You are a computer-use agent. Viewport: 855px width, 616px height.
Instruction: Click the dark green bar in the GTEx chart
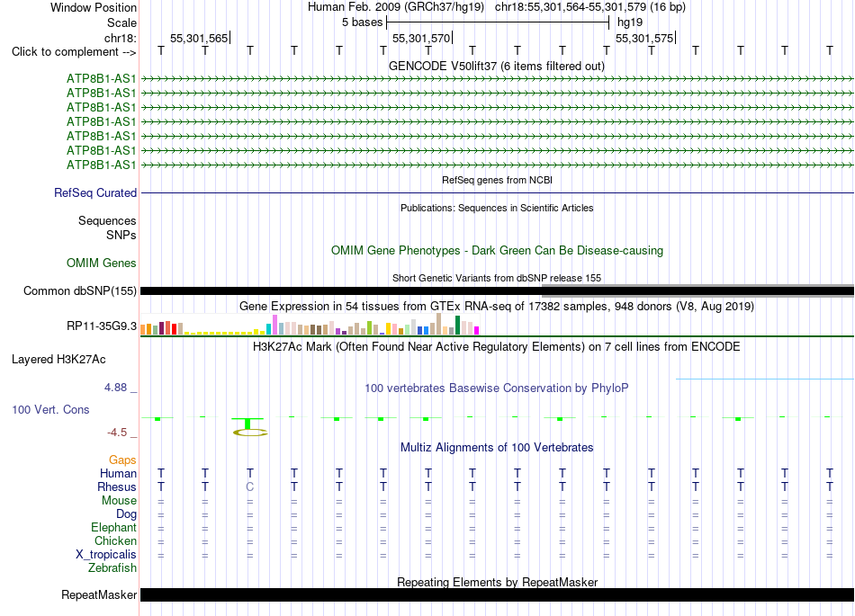(457, 326)
